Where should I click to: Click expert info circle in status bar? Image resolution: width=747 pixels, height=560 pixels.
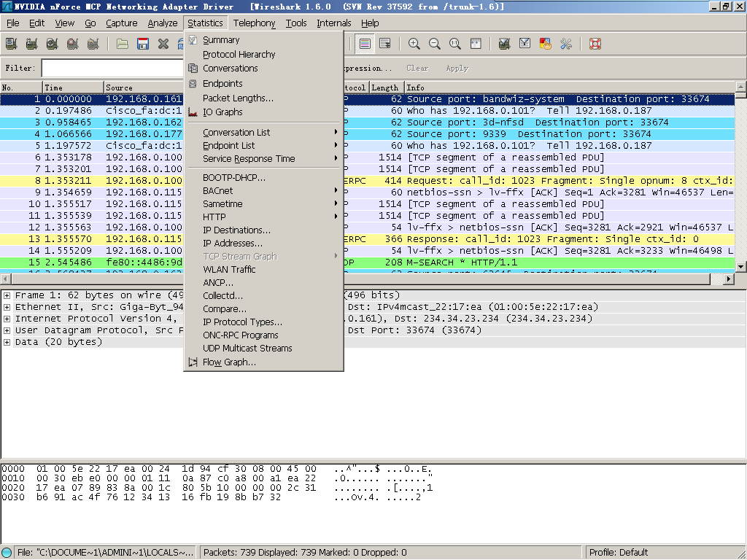[6, 553]
